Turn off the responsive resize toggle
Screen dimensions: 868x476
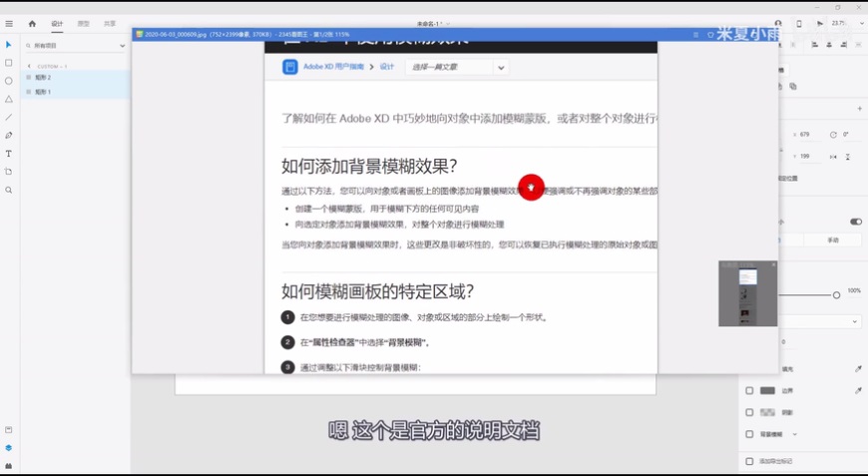[856, 222]
